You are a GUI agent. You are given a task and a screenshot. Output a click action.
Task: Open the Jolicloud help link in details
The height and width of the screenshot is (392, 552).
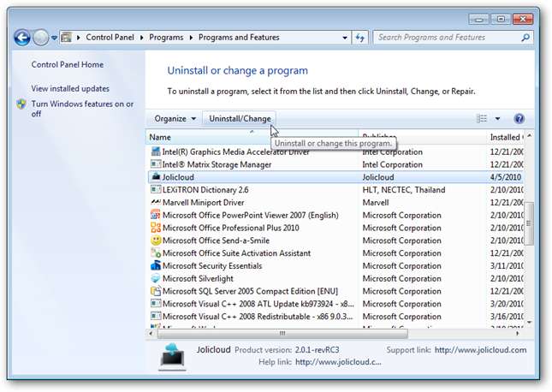(x=338, y=362)
